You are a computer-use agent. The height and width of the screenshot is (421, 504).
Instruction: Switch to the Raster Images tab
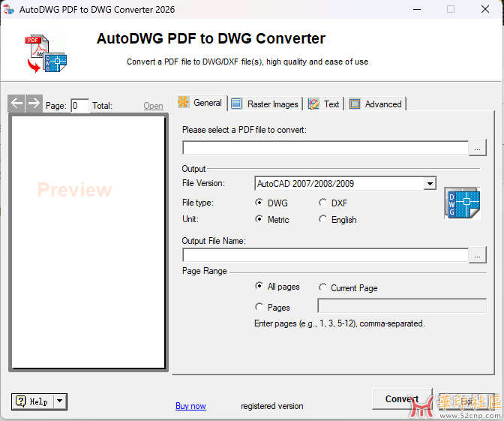click(265, 104)
